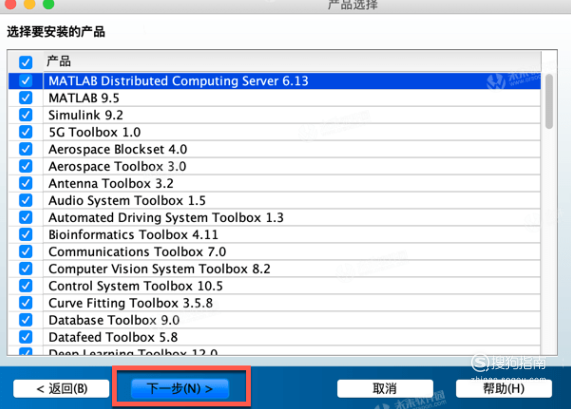Open help with 帮助(H) button
Image resolution: width=571 pixels, height=409 pixels.
[x=504, y=389]
